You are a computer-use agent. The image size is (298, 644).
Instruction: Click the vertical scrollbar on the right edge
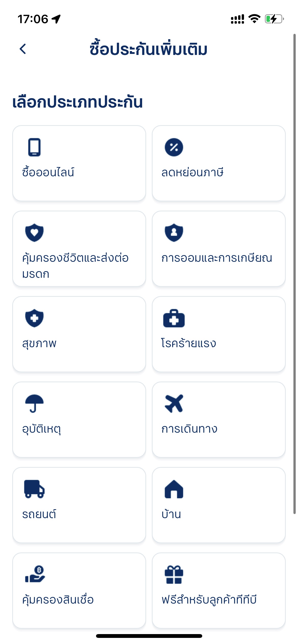pos(294,274)
